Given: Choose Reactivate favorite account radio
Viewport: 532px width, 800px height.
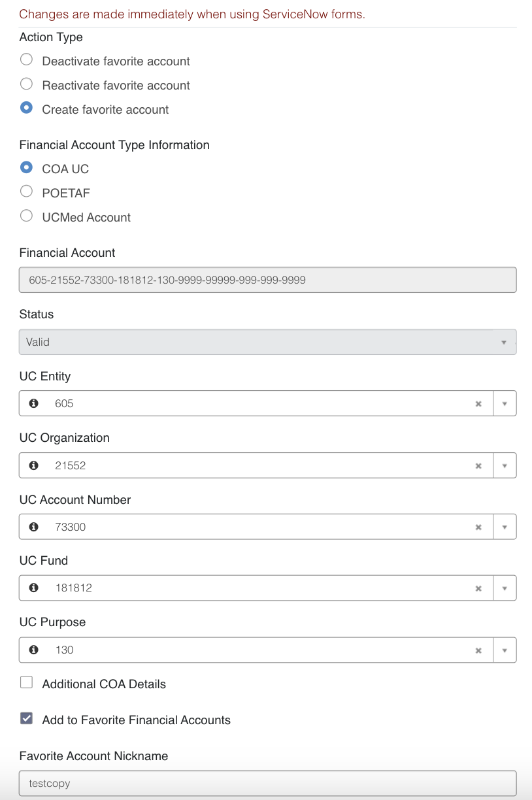Looking at the screenshot, I should [26, 84].
